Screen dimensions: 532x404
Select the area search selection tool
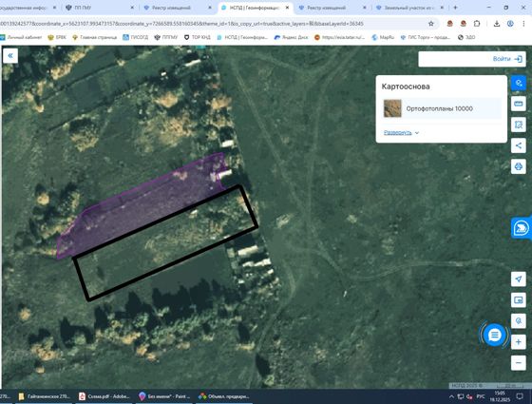518,125
